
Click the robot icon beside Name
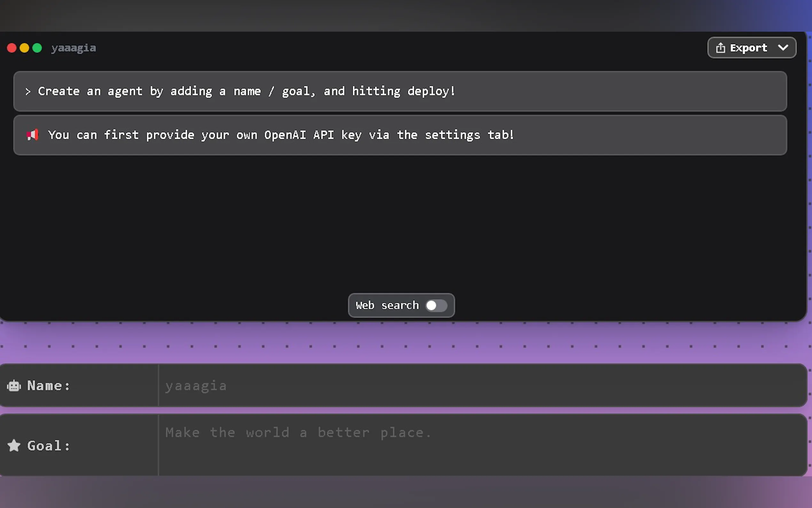point(14,386)
